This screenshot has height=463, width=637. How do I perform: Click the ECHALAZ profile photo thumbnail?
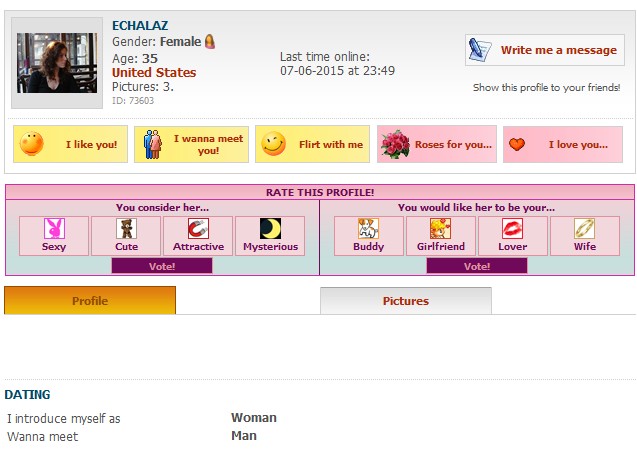click(57, 63)
